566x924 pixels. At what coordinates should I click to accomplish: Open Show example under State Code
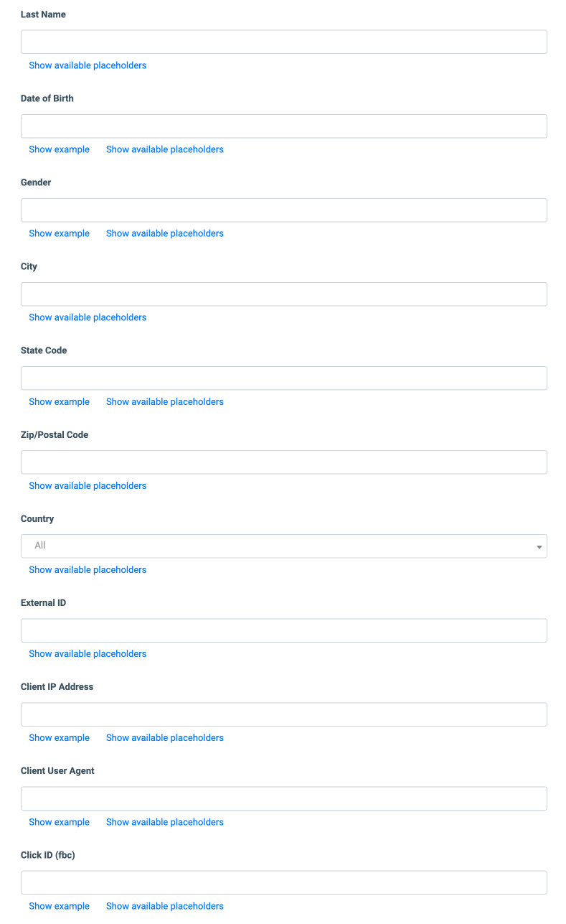(x=59, y=401)
